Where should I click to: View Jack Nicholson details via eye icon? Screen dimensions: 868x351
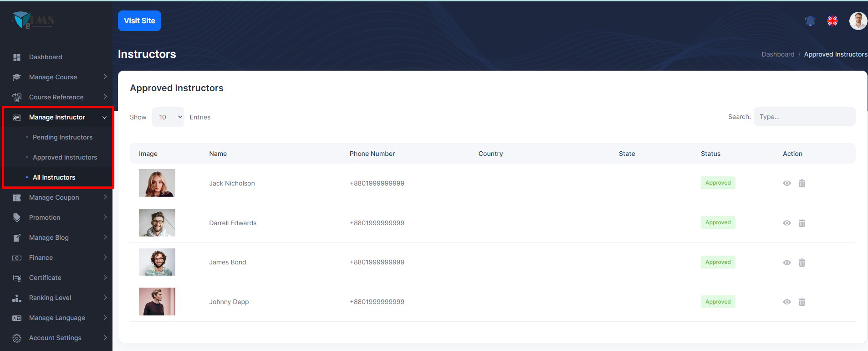click(x=786, y=183)
